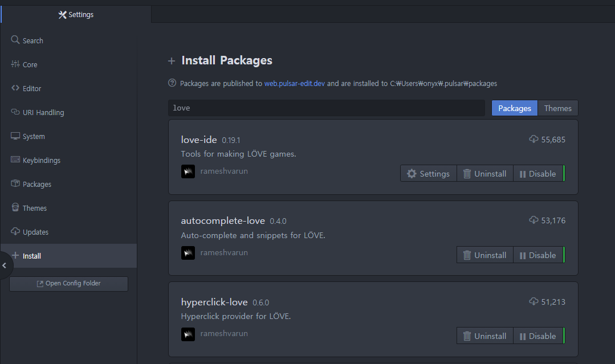Switch search filter to Themes
This screenshot has width=615, height=364.
click(x=558, y=108)
